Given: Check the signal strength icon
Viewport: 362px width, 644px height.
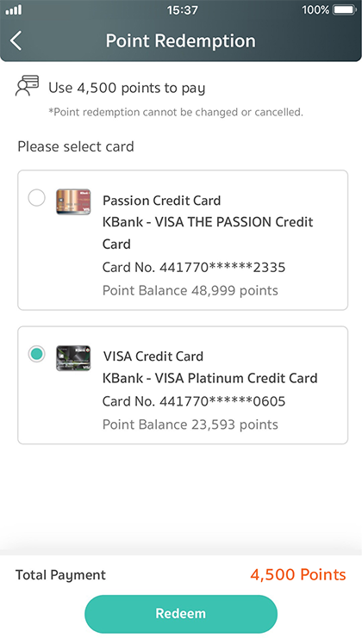Looking at the screenshot, I should [14, 9].
